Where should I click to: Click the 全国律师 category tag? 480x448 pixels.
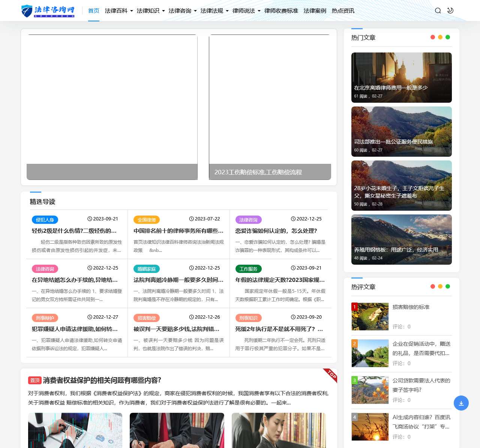pyautogui.click(x=147, y=220)
